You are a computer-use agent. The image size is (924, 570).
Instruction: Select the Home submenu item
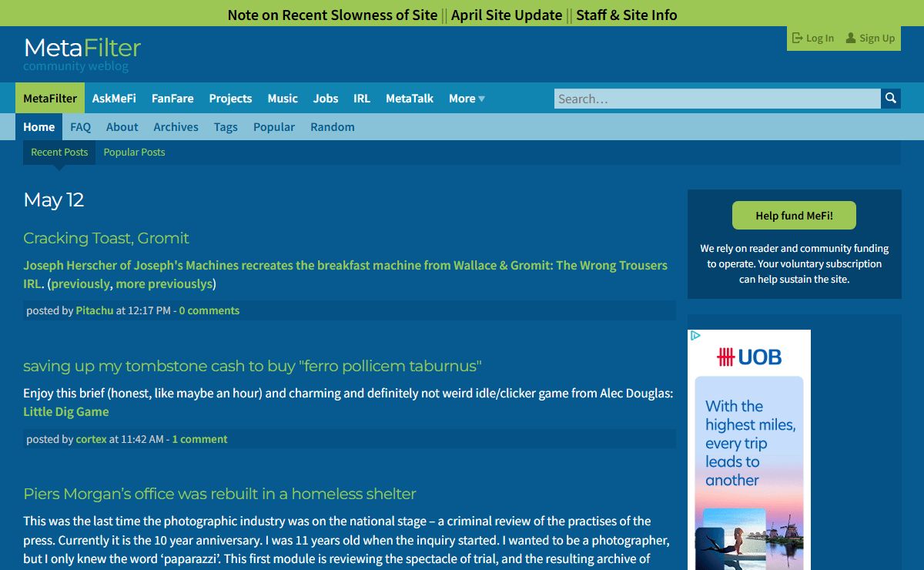point(39,127)
